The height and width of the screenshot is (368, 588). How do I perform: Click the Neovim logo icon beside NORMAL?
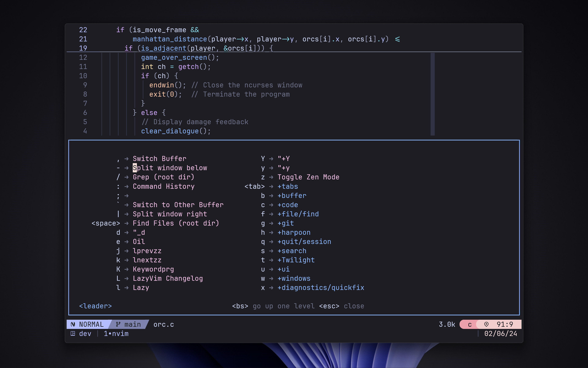tap(73, 324)
